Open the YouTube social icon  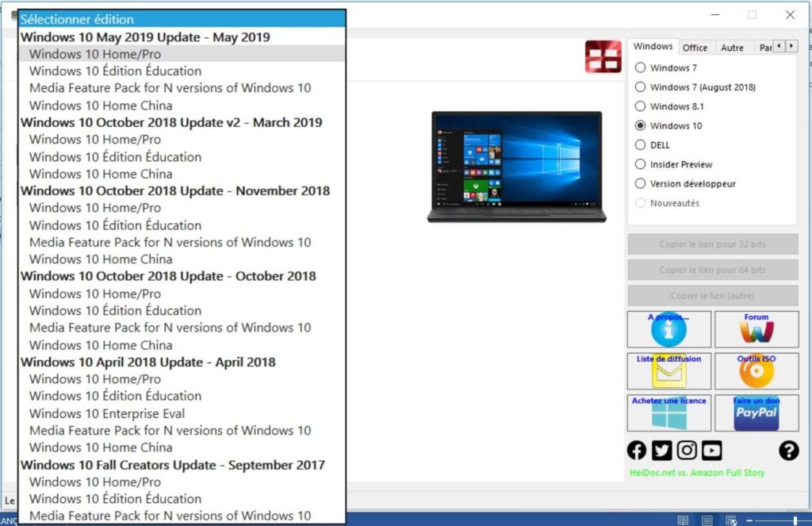[x=712, y=451]
